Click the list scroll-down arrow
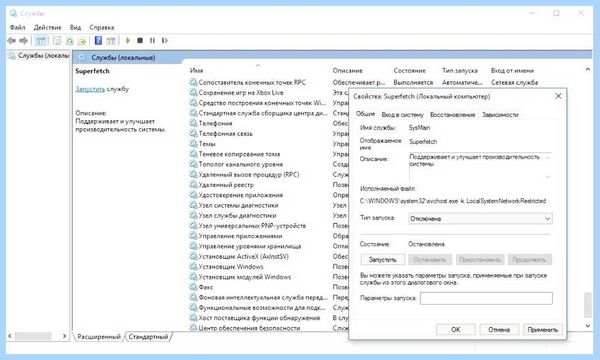600x360 pixels. (588, 326)
